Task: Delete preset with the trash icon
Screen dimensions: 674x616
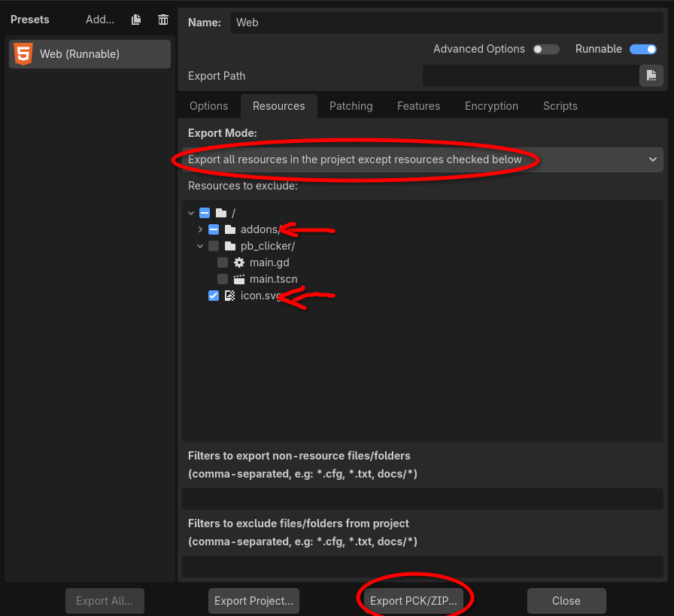Action: (x=163, y=20)
